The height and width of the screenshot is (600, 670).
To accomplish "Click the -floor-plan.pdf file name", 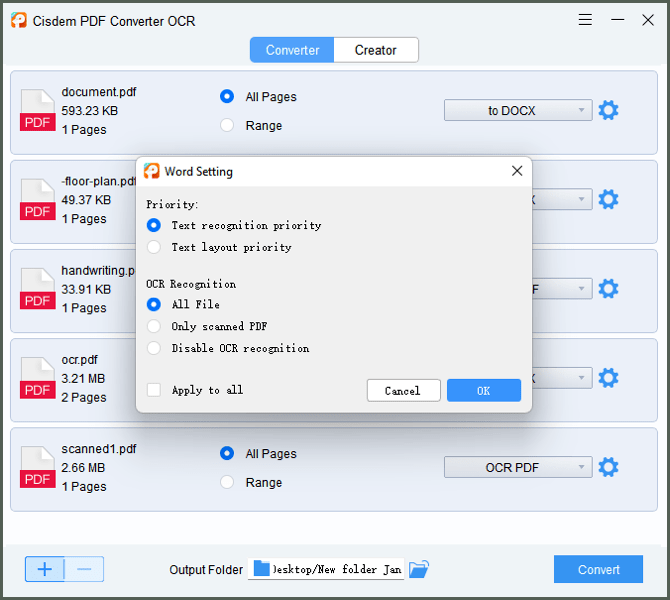I will pyautogui.click(x=98, y=181).
